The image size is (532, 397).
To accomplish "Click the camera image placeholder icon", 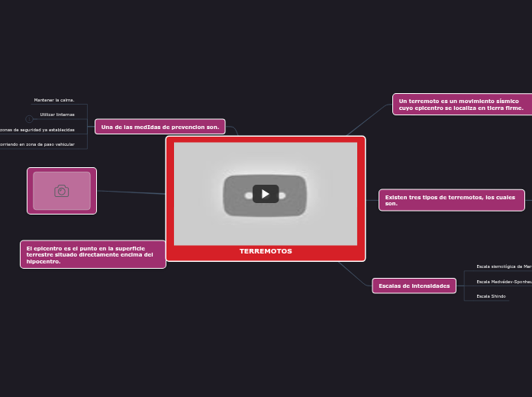I will click(62, 191).
